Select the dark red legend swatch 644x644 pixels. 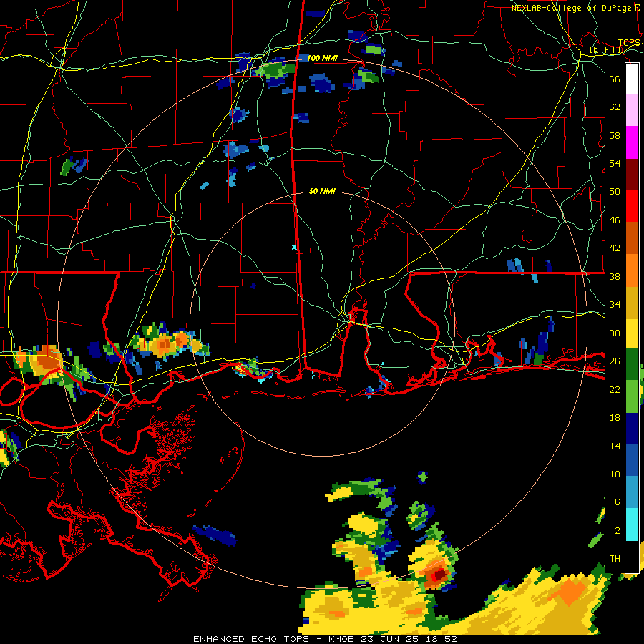pos(632,175)
